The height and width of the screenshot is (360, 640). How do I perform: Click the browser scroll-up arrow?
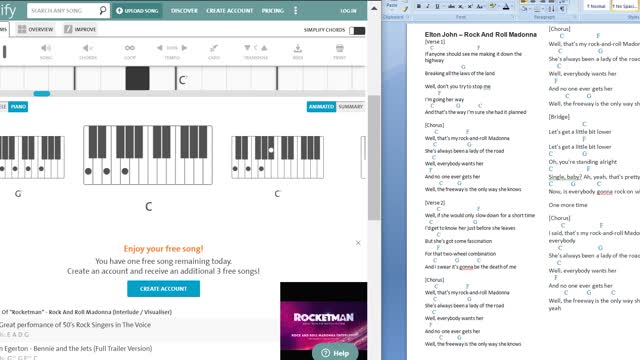coord(374,8)
